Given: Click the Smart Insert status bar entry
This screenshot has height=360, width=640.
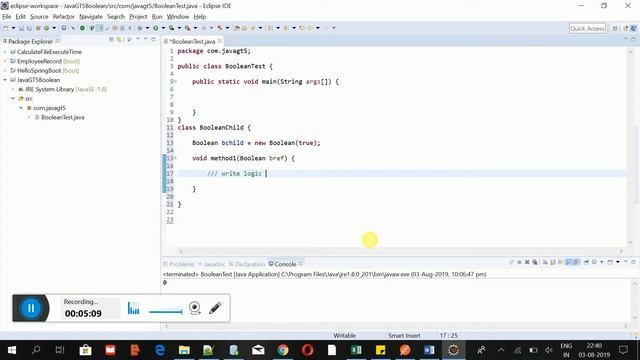Looking at the screenshot, I should tap(404, 336).
